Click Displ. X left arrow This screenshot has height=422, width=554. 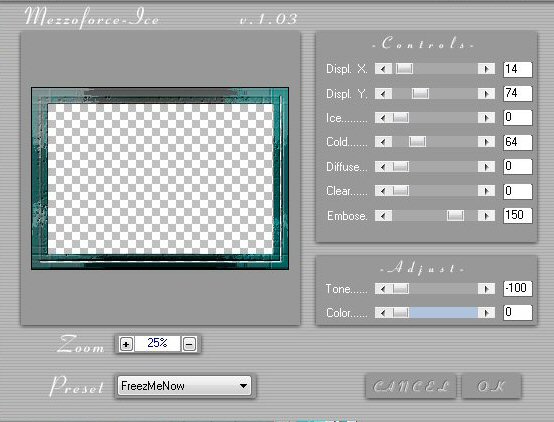click(x=383, y=69)
